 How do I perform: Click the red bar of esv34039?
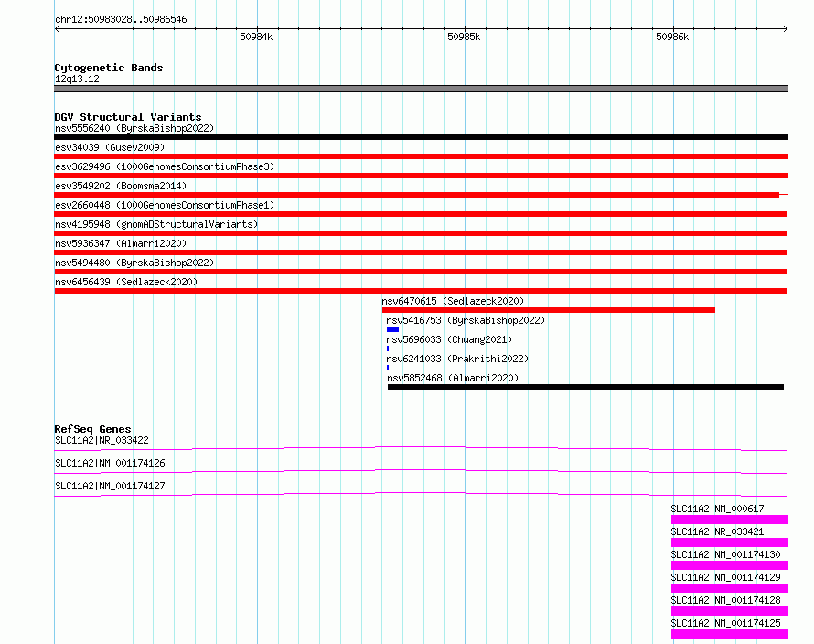point(421,156)
